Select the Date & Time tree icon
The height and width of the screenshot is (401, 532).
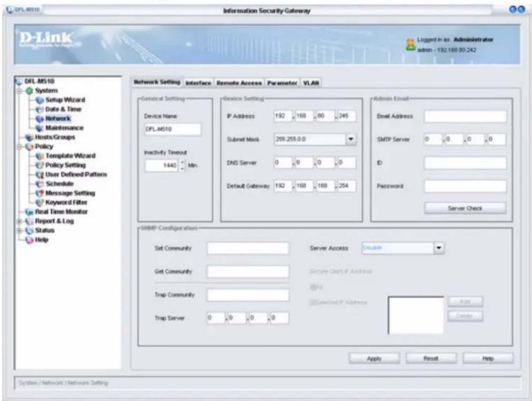tap(40, 109)
